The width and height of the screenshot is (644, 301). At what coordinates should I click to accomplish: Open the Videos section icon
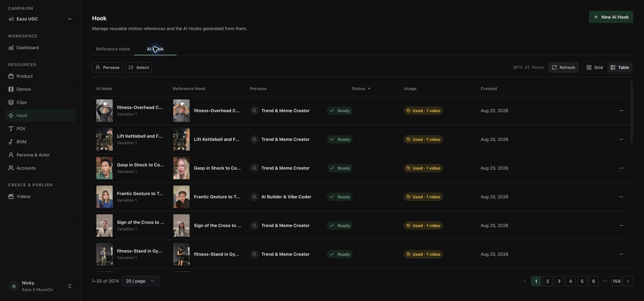click(x=11, y=197)
